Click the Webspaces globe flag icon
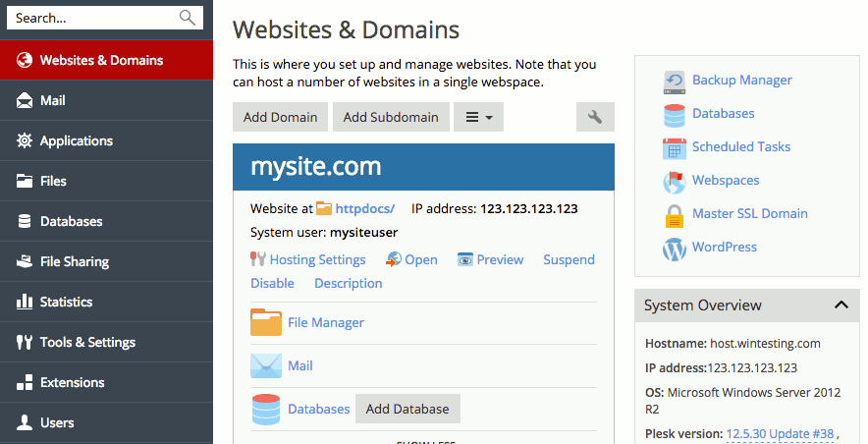 pyautogui.click(x=675, y=182)
